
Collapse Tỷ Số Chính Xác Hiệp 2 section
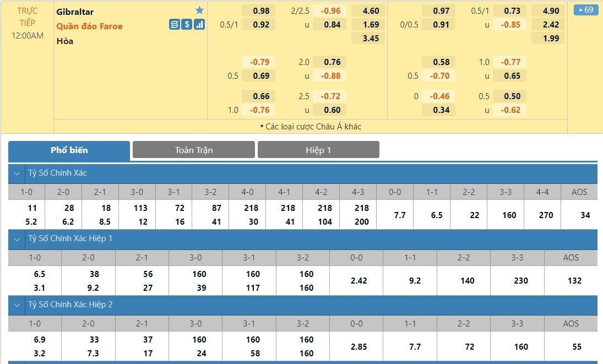(x=17, y=305)
